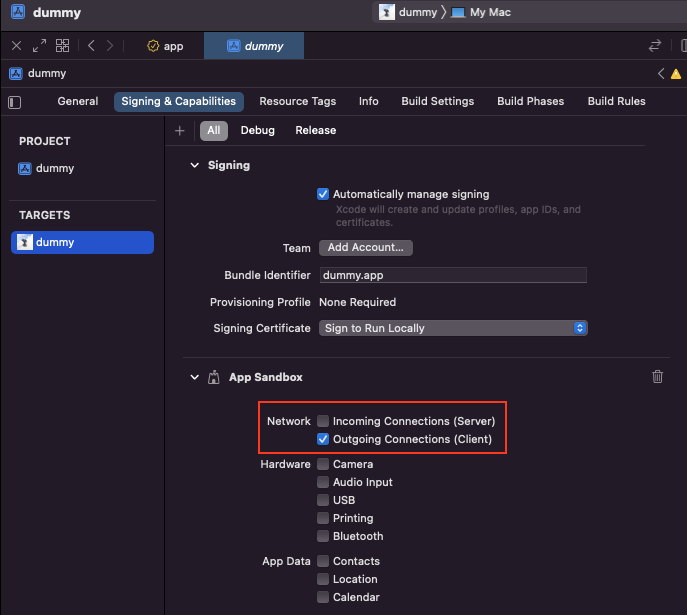
Task: Click the Add Account button
Action: 366,247
